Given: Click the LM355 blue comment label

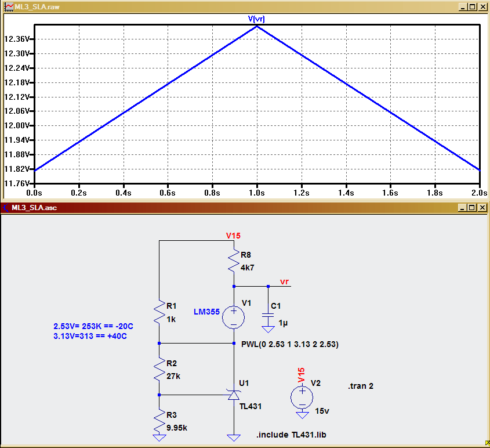Looking at the screenshot, I should 206,312.
